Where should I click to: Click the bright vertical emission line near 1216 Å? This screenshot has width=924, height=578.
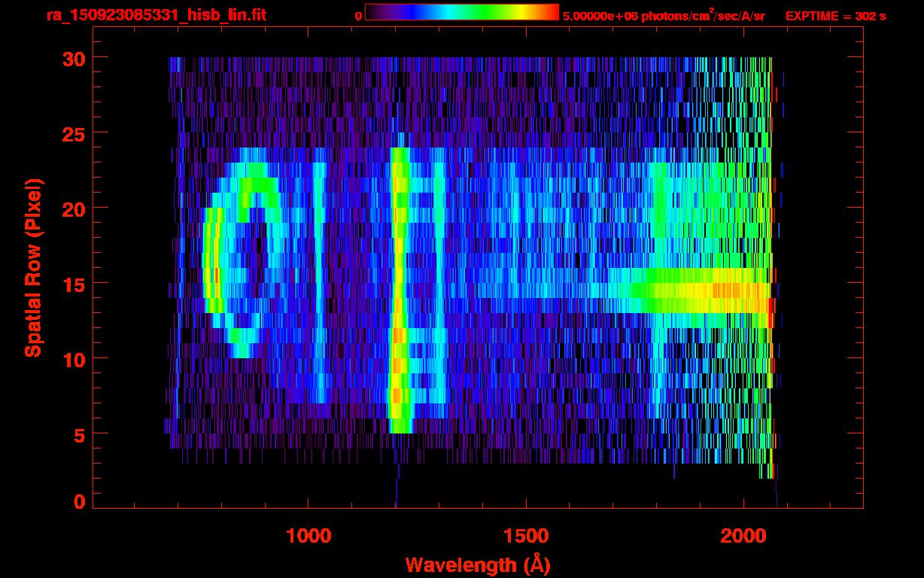click(399, 290)
